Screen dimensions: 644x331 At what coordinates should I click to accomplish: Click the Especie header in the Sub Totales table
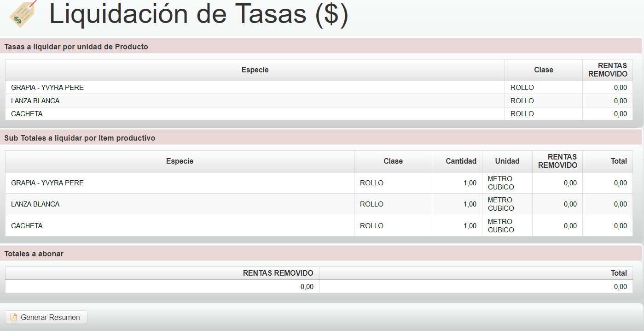coord(180,161)
